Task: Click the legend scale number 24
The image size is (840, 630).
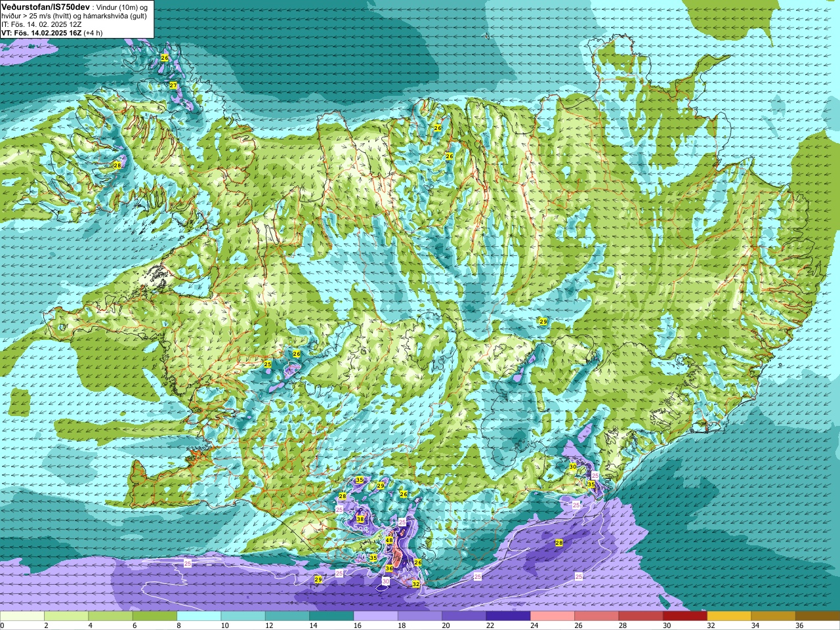Action: coord(534,625)
